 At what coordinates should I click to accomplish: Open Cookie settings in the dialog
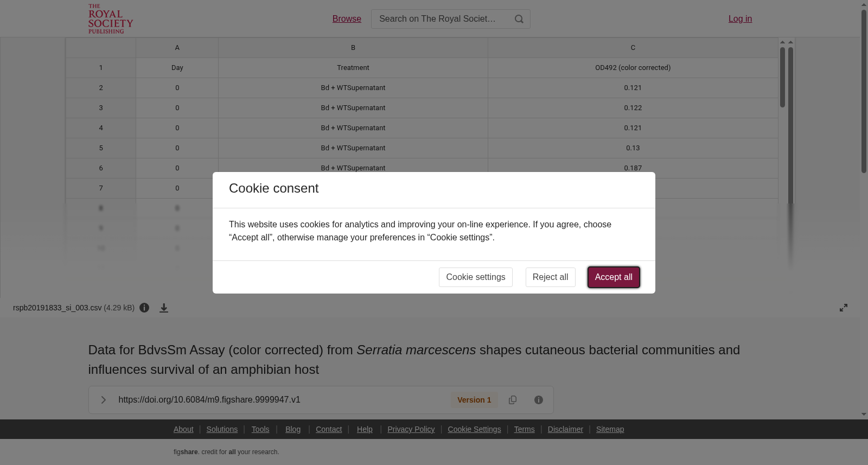click(476, 277)
